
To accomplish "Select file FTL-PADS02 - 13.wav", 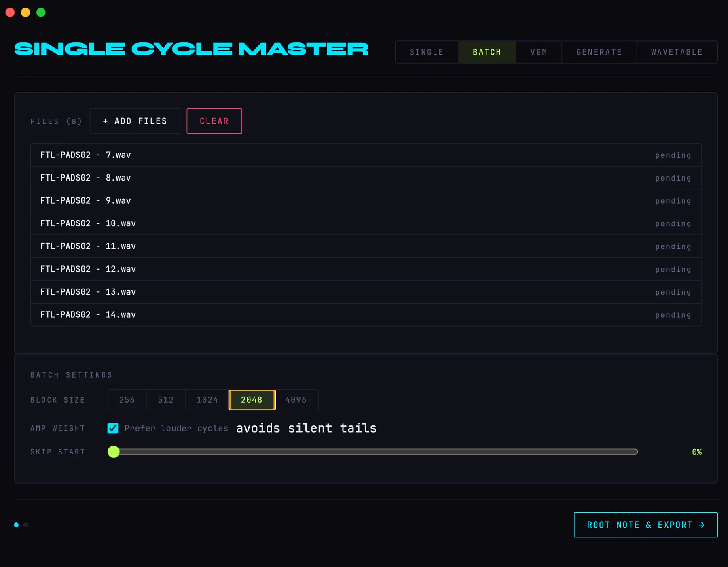I will [x=366, y=292].
